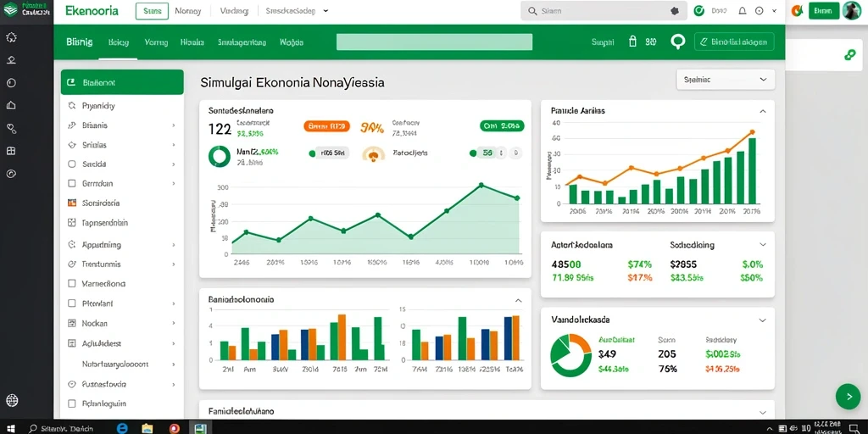Switch to the Blisnig tab
This screenshot has width=868, height=434.
coord(79,42)
